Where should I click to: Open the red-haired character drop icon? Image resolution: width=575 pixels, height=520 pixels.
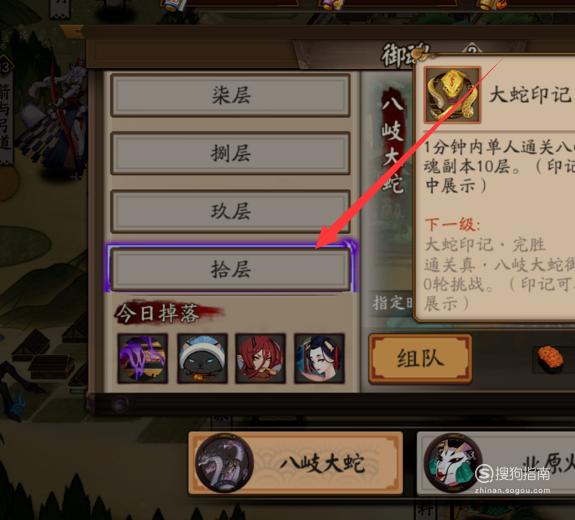[x=260, y=358]
